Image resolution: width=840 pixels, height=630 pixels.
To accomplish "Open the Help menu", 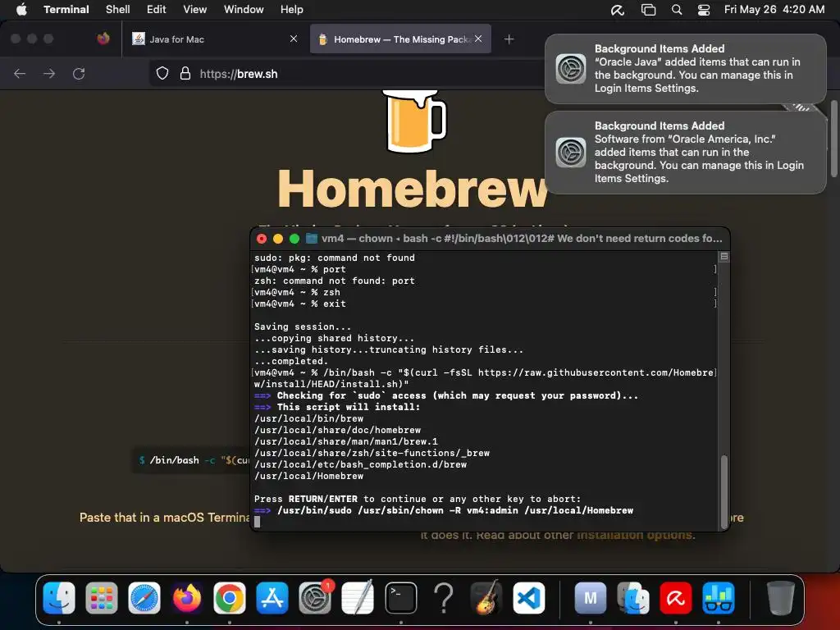I will 291,9.
